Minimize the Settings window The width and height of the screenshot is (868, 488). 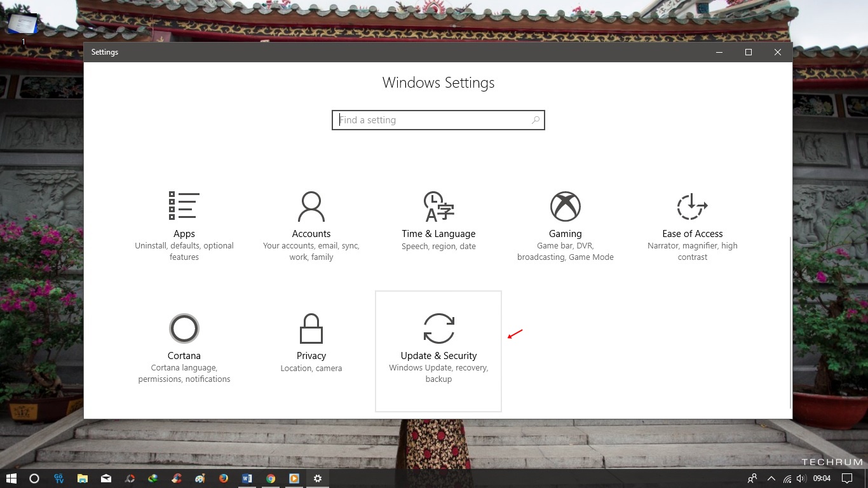[x=719, y=52]
